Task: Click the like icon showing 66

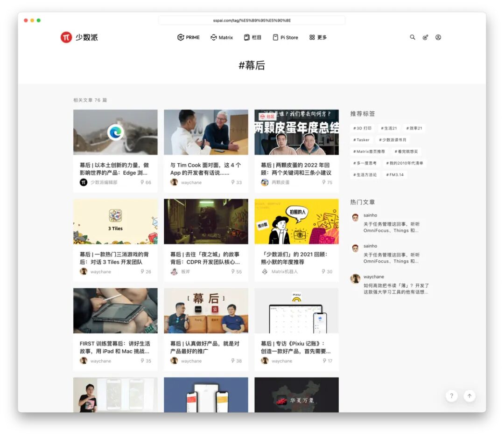Action: pos(142,182)
